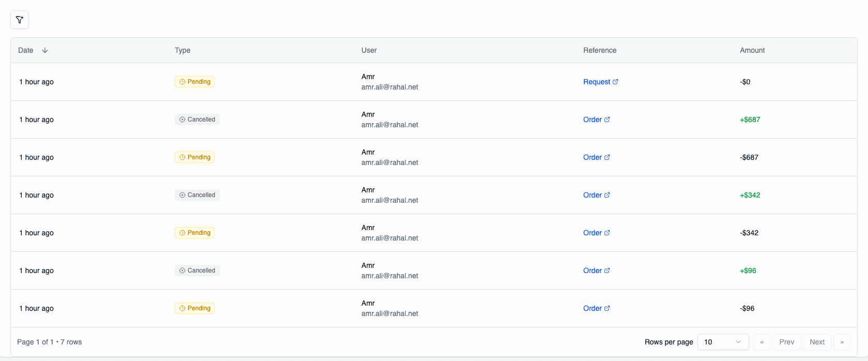Sort table by Date column header

[26, 50]
